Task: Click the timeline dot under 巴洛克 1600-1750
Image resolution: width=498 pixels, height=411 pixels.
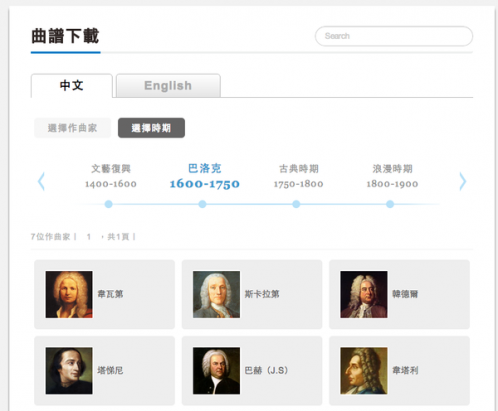Action: tap(202, 204)
